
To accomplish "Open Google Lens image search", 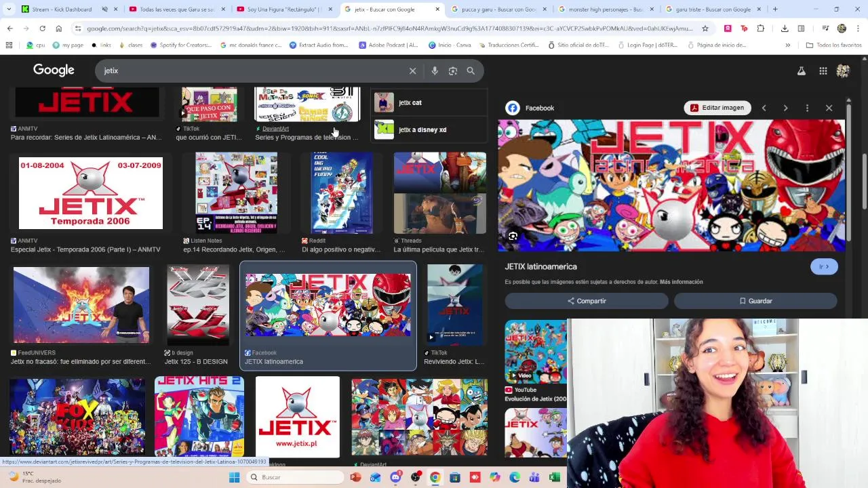I will (453, 70).
